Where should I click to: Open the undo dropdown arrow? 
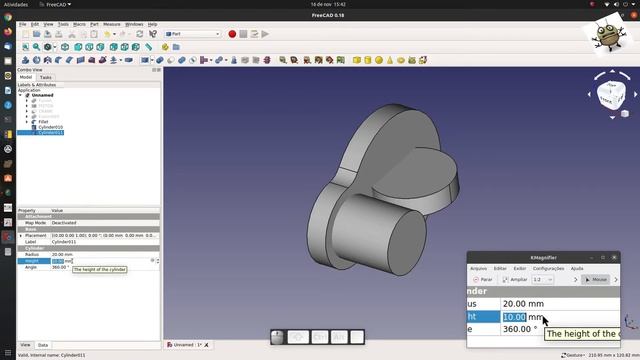pyautogui.click(x=114, y=34)
